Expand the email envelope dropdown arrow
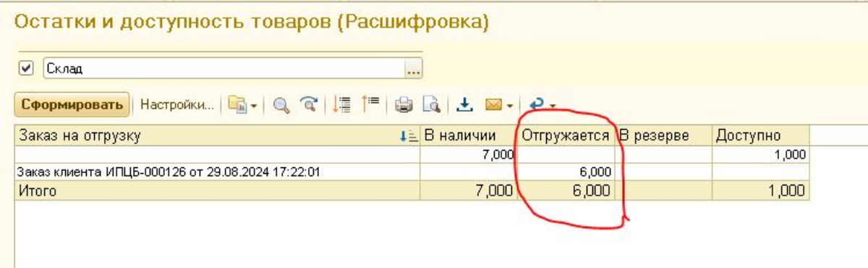 (x=510, y=106)
